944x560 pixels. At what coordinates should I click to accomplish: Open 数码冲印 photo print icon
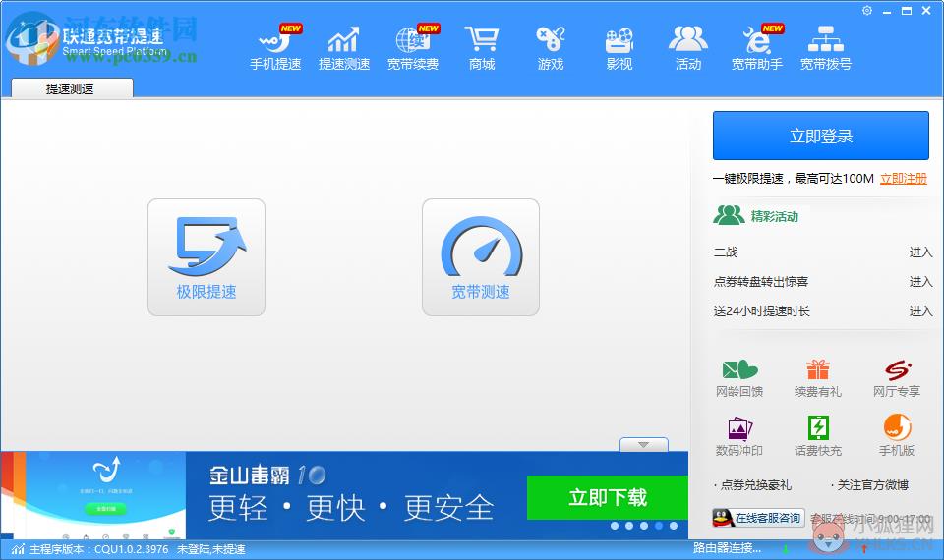click(x=739, y=436)
